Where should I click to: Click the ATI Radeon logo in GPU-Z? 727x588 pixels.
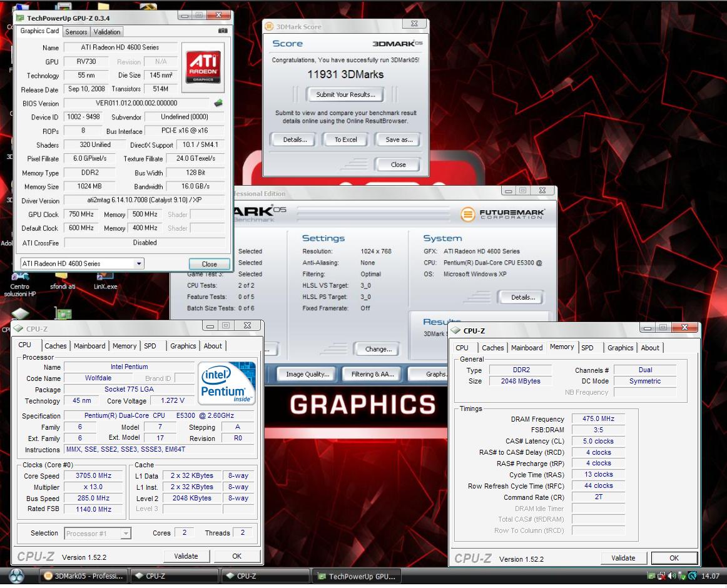pyautogui.click(x=203, y=67)
